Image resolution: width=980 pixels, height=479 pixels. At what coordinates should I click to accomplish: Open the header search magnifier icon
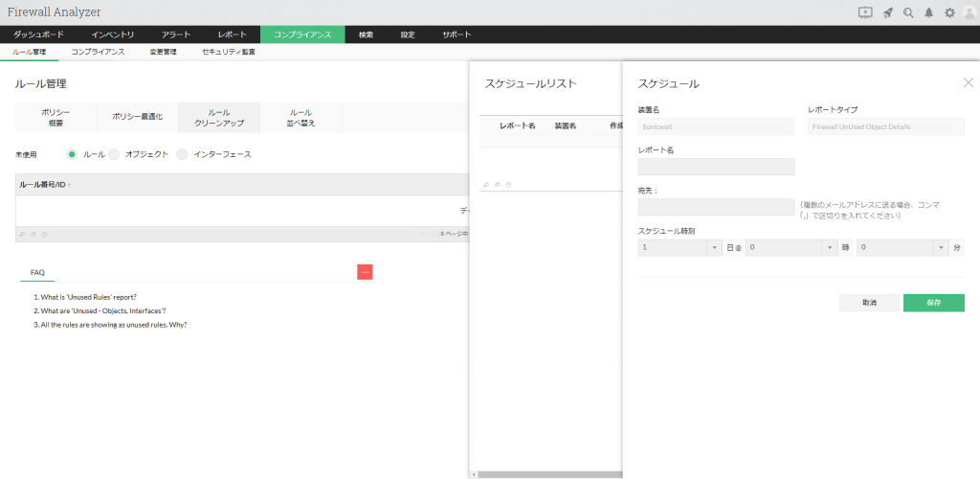(x=909, y=12)
